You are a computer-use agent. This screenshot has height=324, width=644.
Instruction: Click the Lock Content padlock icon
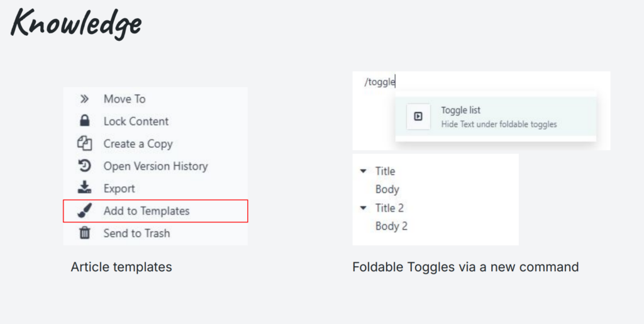click(84, 121)
